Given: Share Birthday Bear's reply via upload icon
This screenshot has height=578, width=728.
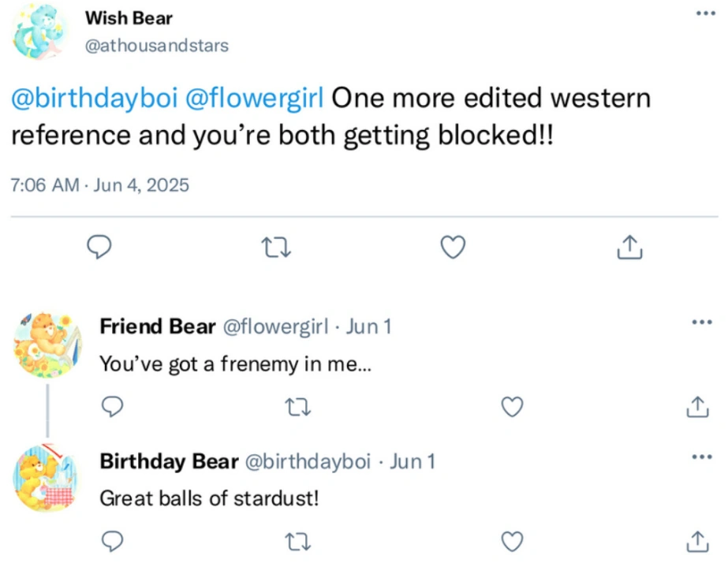Looking at the screenshot, I should (x=697, y=542).
